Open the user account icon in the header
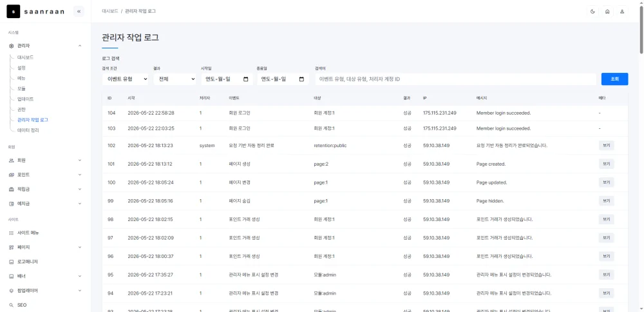 pyautogui.click(x=622, y=12)
